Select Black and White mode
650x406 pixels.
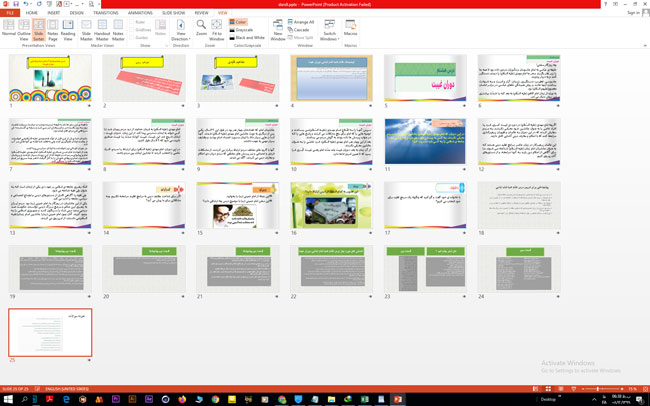247,37
